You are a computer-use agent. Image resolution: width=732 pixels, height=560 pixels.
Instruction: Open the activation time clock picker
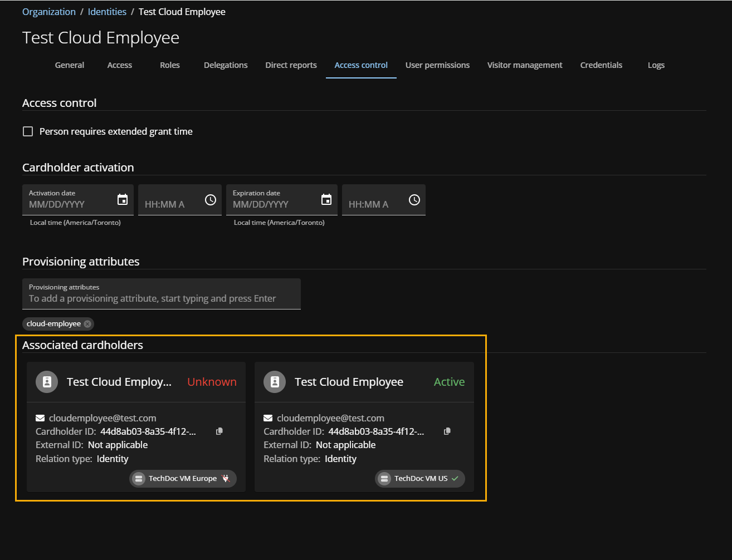point(211,199)
